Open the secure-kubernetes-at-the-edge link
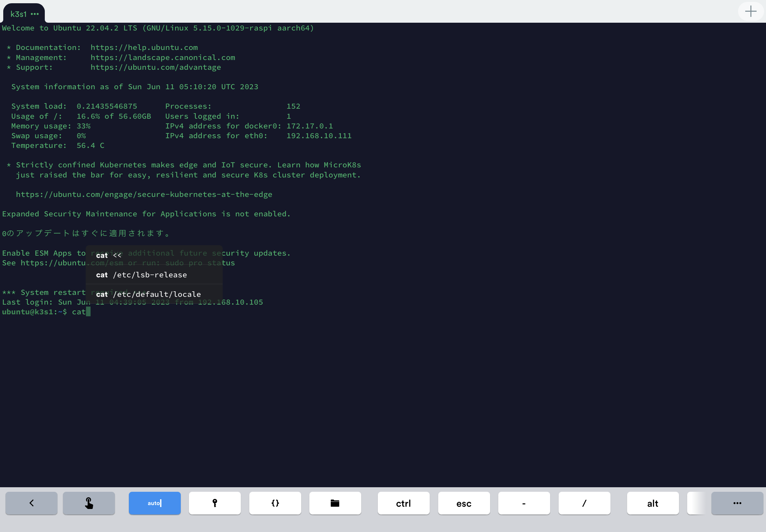Screen dimensions: 766x532 point(144,194)
